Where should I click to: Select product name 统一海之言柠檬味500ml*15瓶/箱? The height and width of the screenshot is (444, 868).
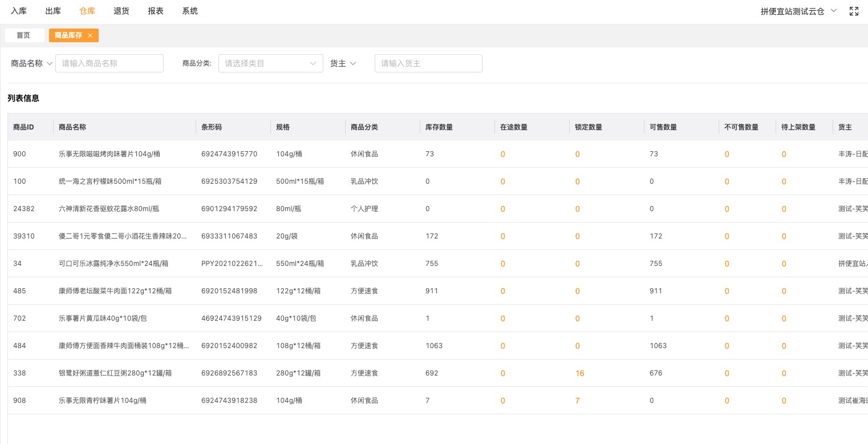click(110, 181)
